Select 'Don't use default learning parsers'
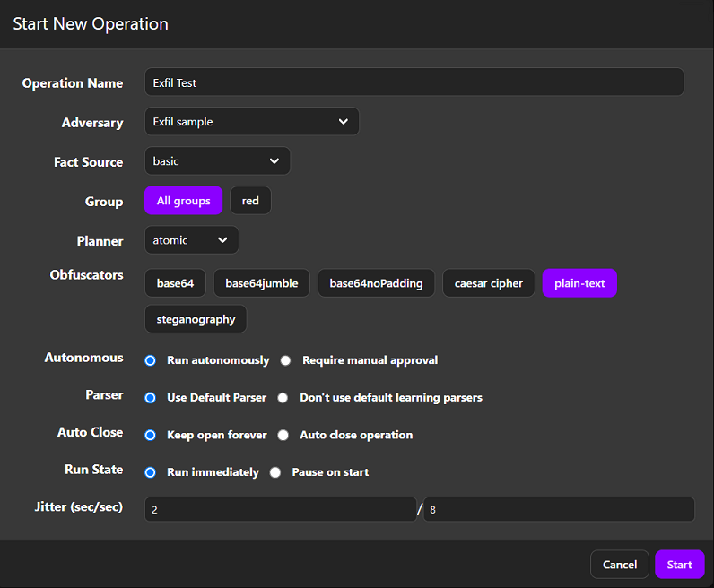 (x=283, y=397)
